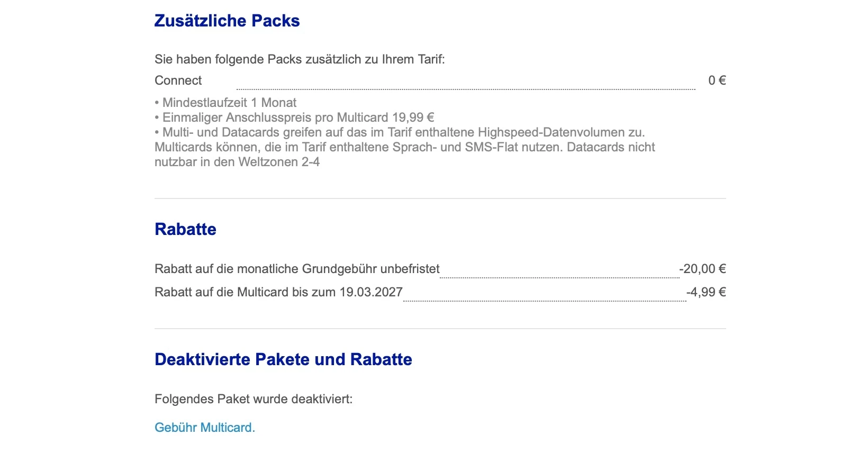Click the dotted leader in the Grundgebühr row
The height and width of the screenshot is (453, 868).
point(559,277)
